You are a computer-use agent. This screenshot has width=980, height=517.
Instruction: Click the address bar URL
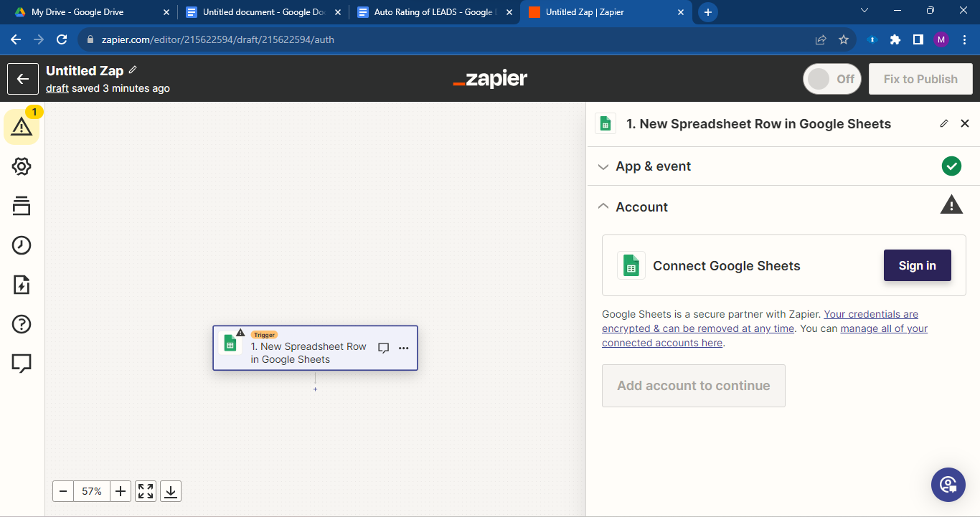point(218,39)
